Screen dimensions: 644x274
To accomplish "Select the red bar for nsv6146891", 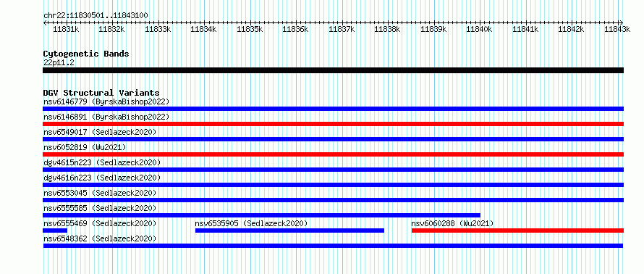I will point(333,124).
